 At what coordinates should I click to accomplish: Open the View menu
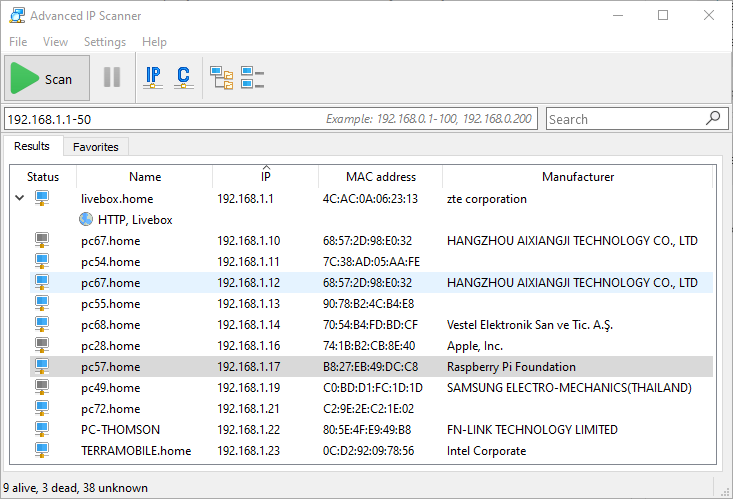click(x=55, y=42)
